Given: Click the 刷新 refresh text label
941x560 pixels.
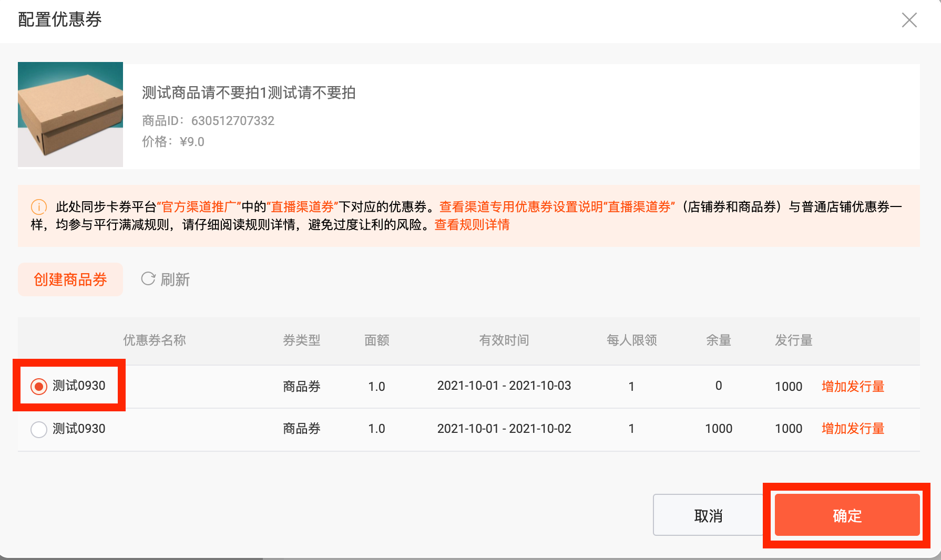Looking at the screenshot, I should (175, 279).
